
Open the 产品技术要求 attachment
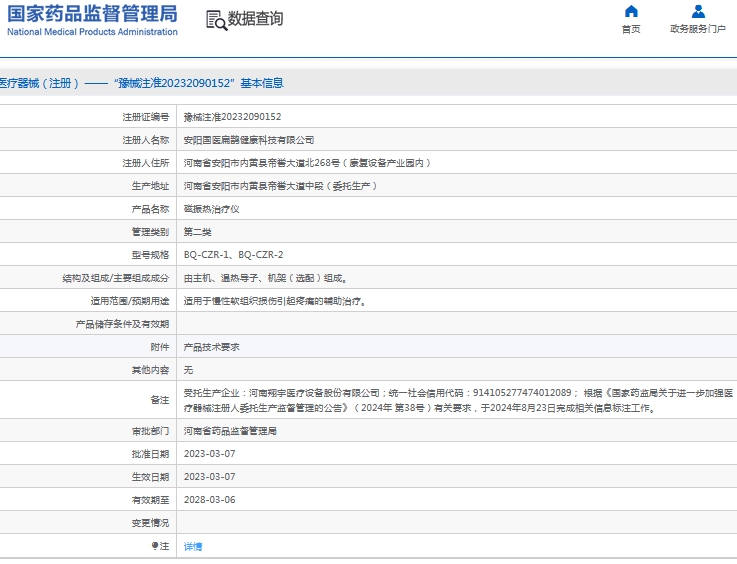pos(212,347)
